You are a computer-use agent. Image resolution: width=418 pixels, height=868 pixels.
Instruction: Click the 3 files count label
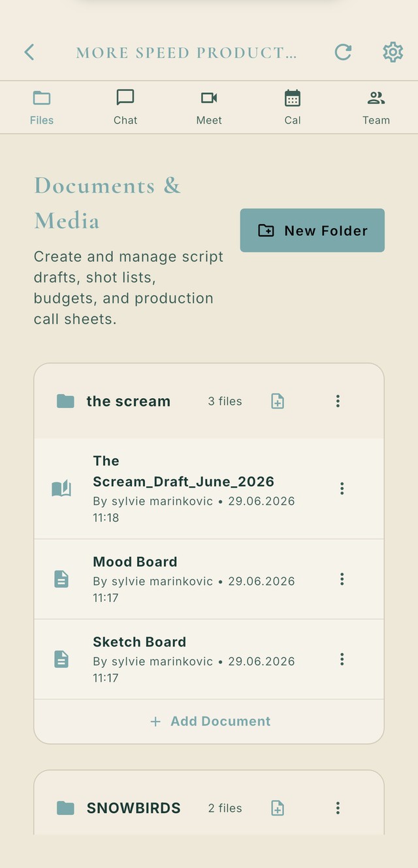coord(225,401)
